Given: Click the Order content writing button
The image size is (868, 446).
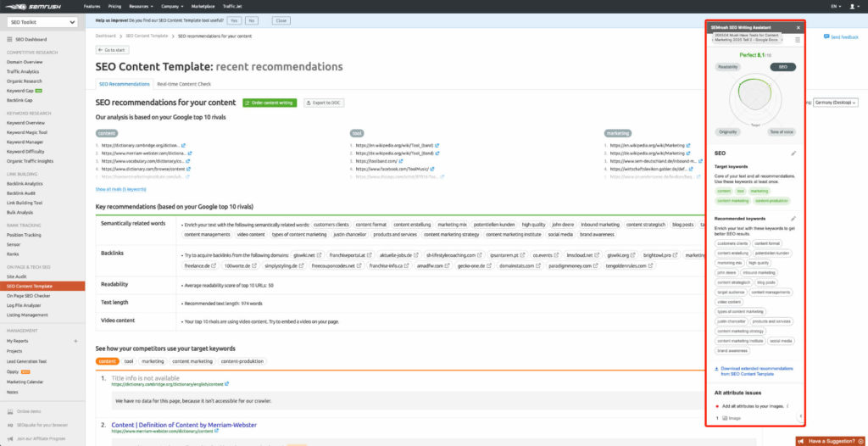Looking at the screenshot, I should tap(270, 103).
